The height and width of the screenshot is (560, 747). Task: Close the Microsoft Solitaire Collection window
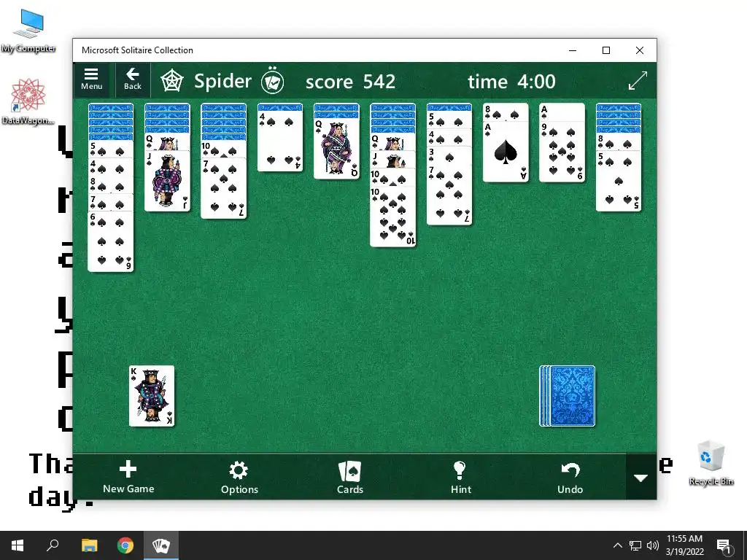[640, 50]
